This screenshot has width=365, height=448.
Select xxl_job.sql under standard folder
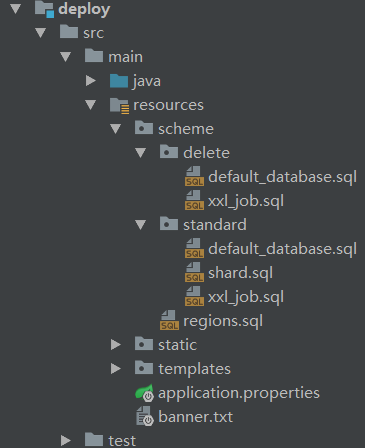(x=246, y=297)
